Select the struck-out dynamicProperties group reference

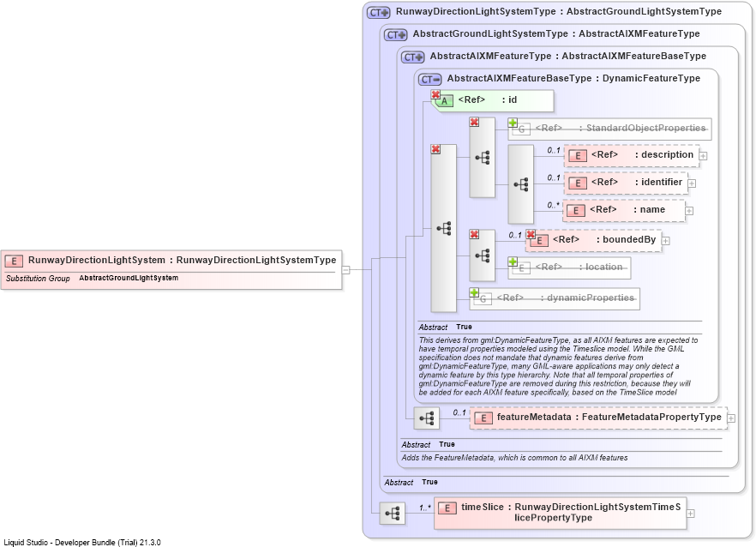click(x=555, y=298)
